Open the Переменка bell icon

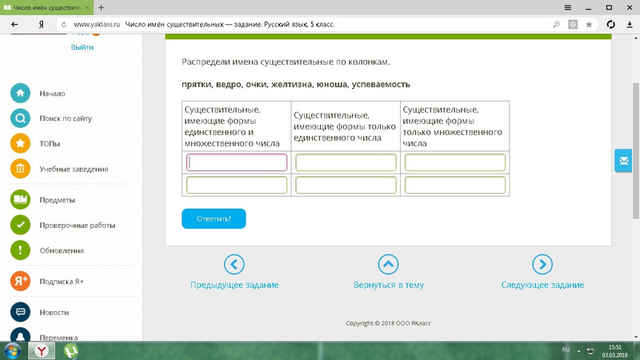click(x=20, y=335)
